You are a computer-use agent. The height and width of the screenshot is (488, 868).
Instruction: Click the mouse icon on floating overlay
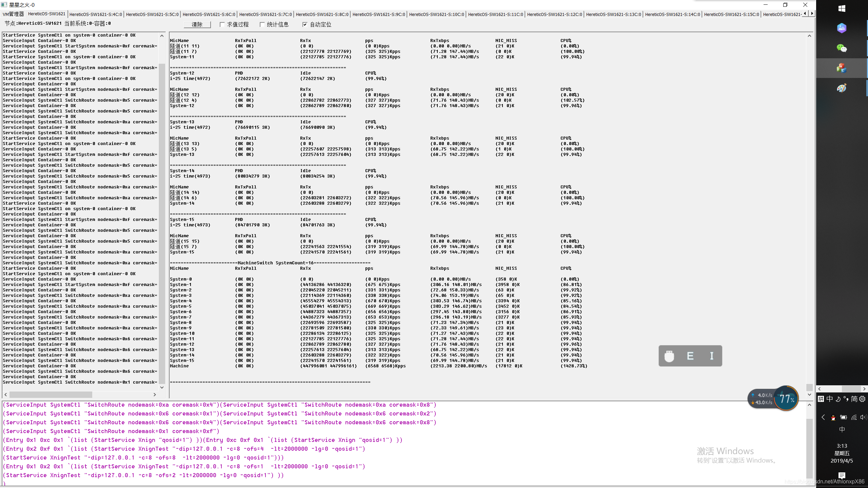click(x=669, y=356)
